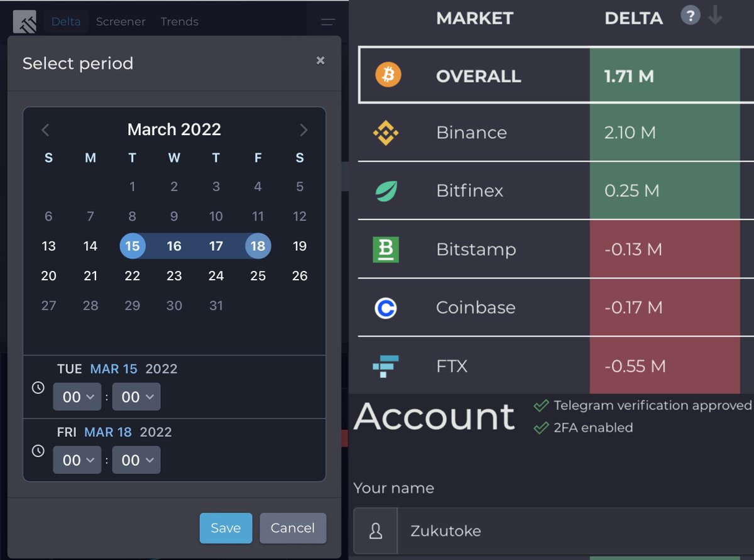Select March 16 in the calendar
The image size is (754, 560).
(174, 246)
